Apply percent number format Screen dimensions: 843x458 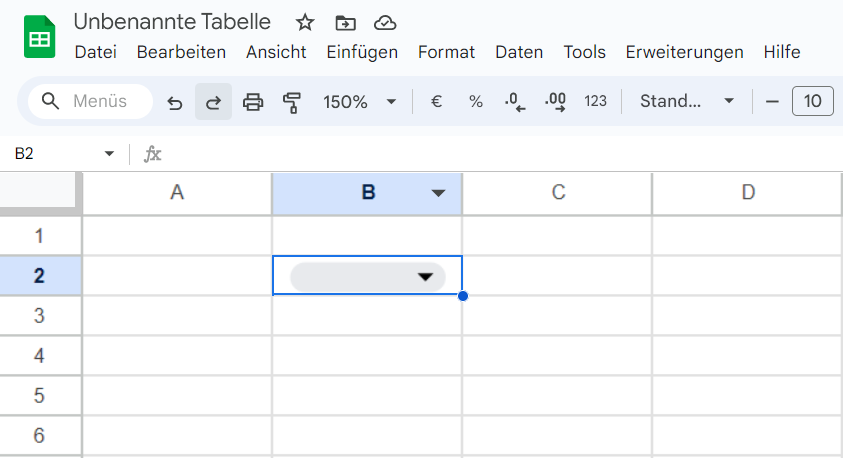(476, 101)
